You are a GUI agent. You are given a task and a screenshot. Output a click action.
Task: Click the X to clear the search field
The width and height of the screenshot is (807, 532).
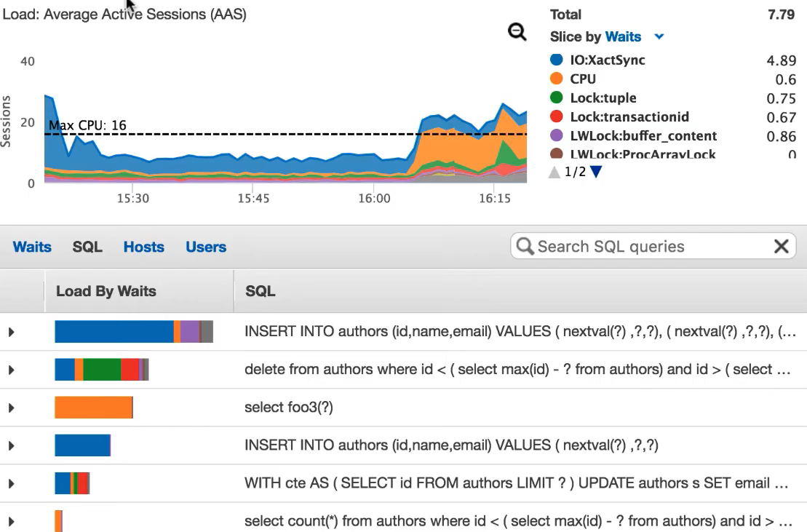(x=781, y=246)
